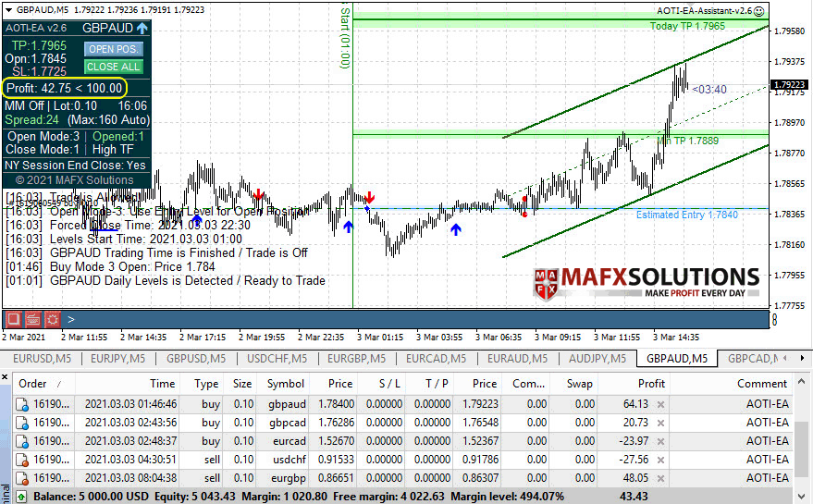Image resolution: width=813 pixels, height=504 pixels.
Task: Click the orders list scroll-up arrow
Action: pyautogui.click(x=802, y=381)
